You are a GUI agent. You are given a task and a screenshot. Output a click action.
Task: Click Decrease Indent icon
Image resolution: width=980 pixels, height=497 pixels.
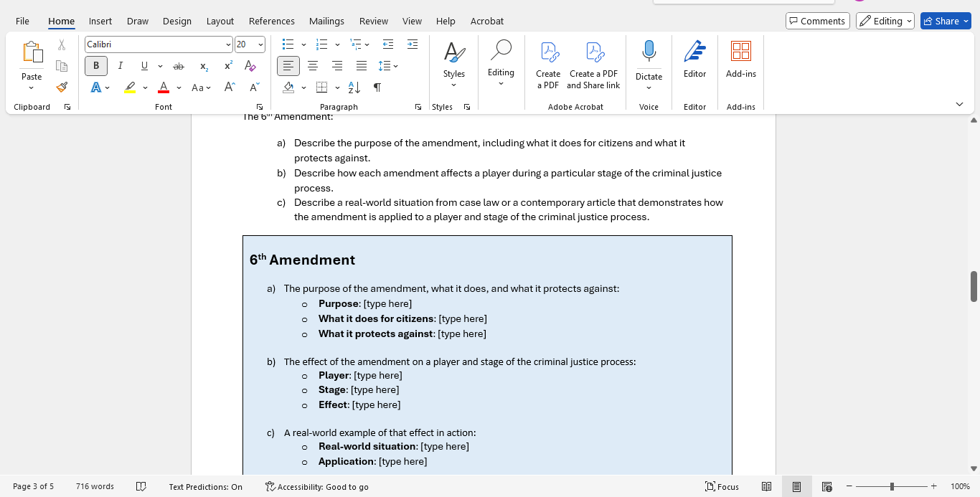388,44
